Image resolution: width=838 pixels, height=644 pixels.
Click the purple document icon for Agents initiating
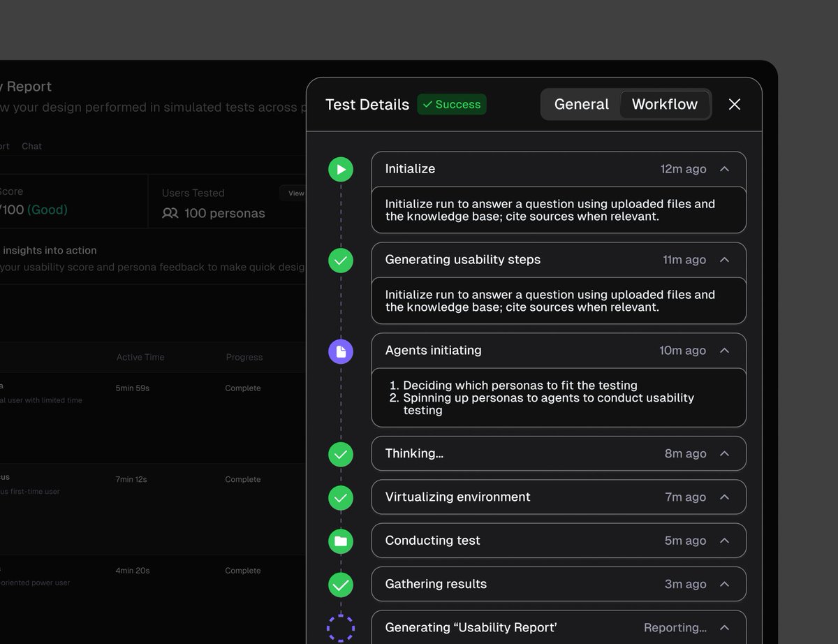point(340,351)
